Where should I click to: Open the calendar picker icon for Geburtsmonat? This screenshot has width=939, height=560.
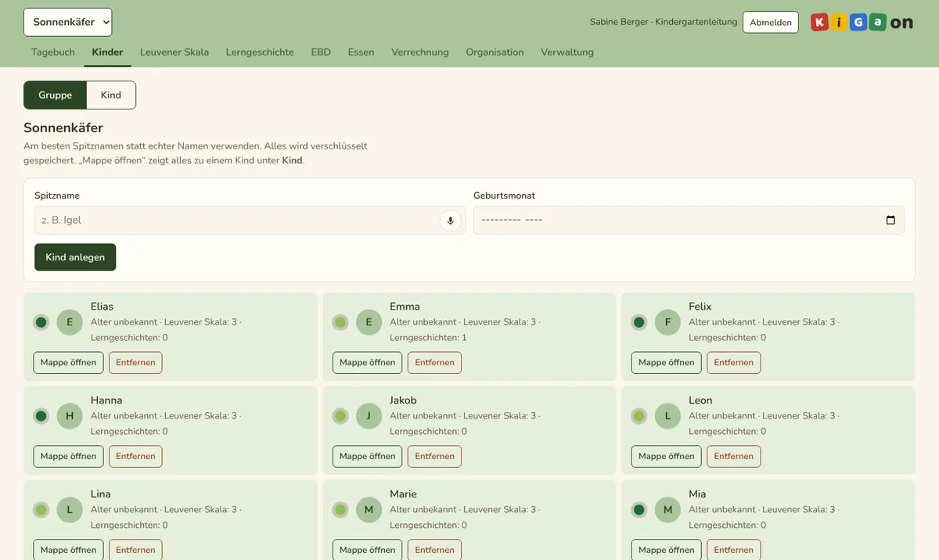(890, 221)
